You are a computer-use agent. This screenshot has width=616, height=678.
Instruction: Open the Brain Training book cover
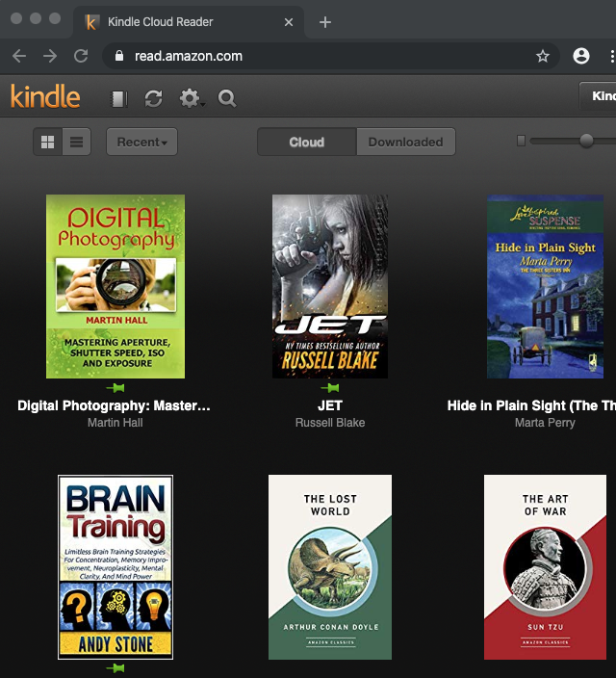point(115,567)
